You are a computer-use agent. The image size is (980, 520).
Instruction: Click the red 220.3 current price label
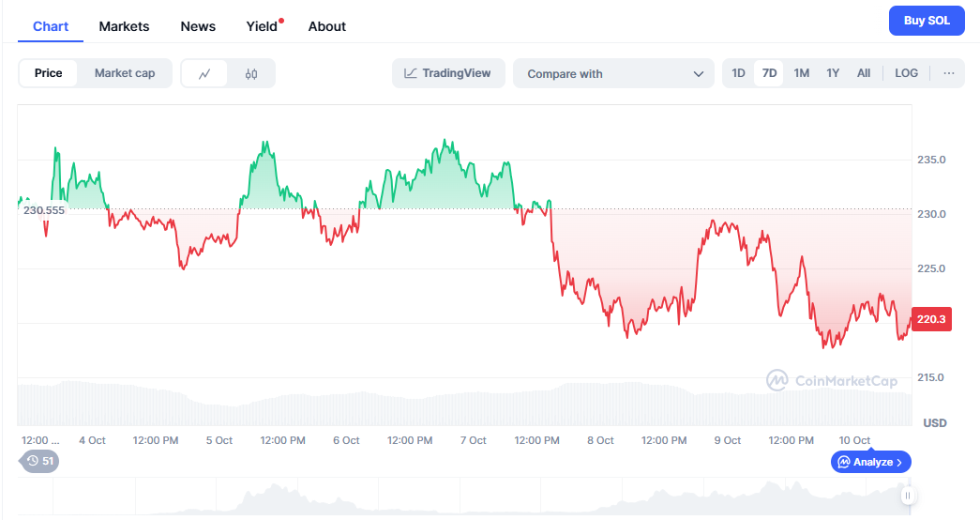point(934,320)
